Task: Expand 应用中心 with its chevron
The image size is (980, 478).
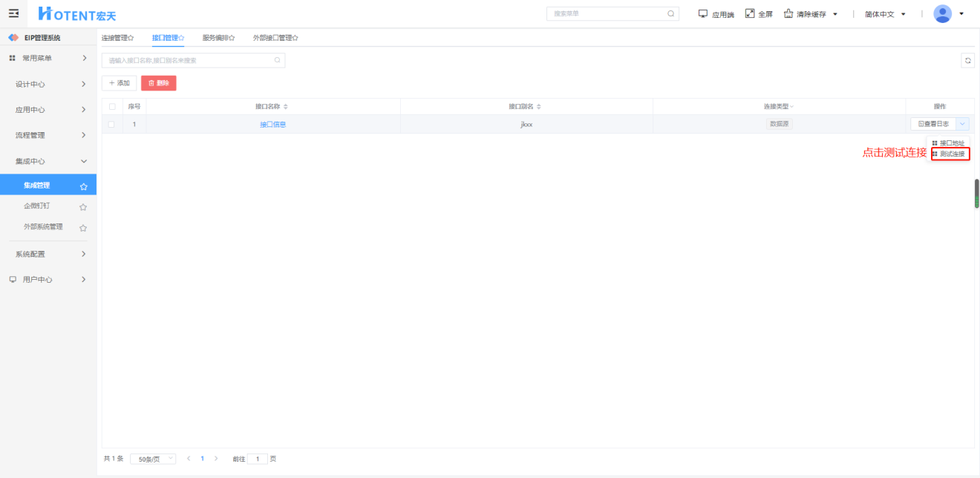Action: coord(84,110)
